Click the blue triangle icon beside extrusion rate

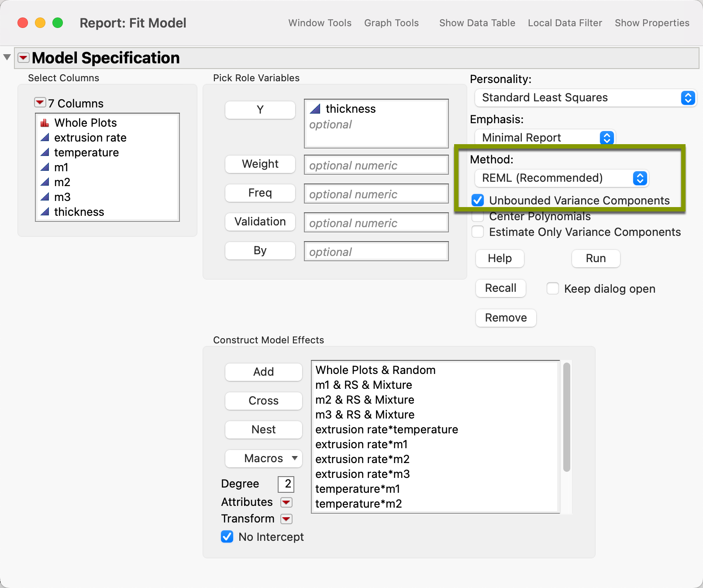tap(45, 138)
